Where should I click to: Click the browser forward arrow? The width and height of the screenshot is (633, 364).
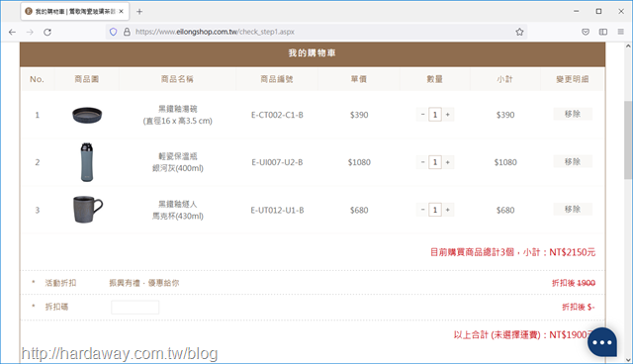[30, 32]
